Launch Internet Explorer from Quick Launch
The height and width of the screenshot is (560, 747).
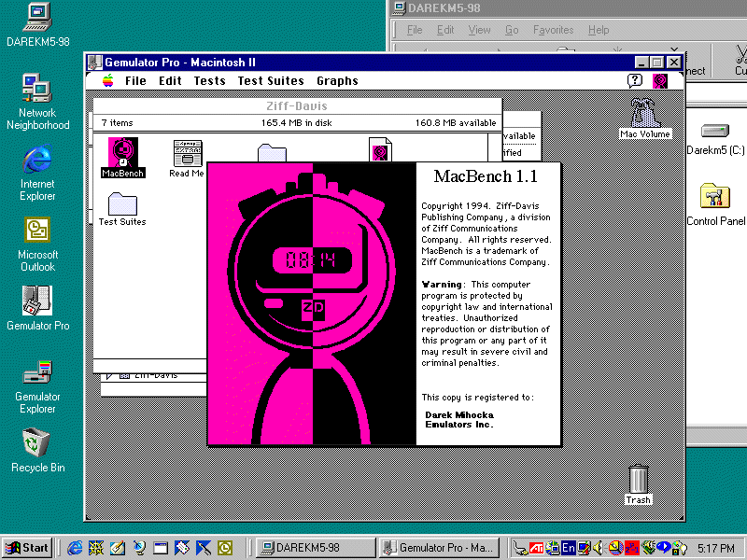coord(75,548)
